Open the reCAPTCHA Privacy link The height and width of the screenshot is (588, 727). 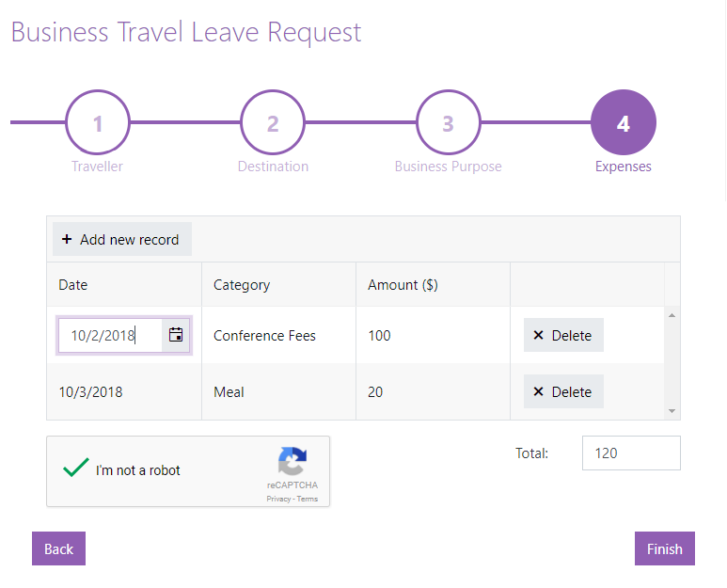[x=277, y=499]
